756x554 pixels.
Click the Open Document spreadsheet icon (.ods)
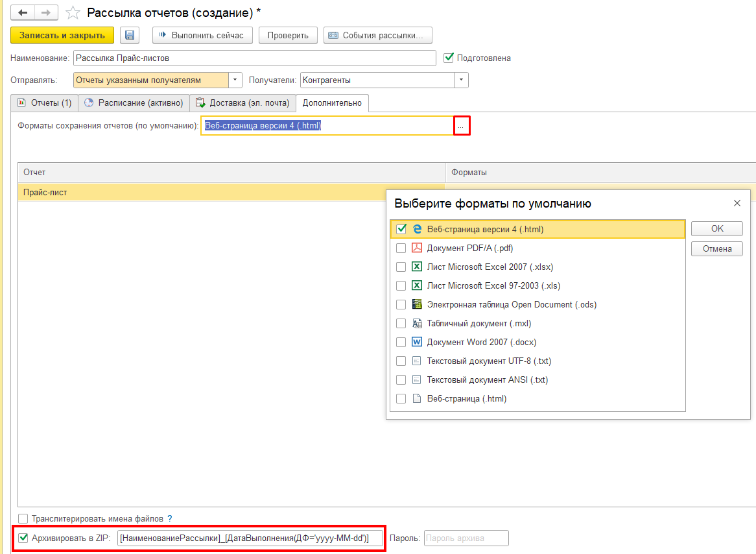tap(417, 304)
